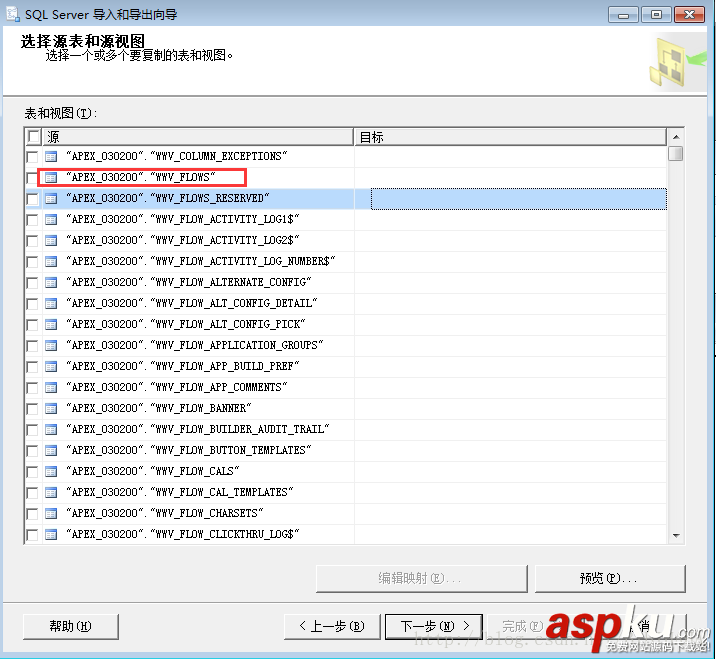
Task: Click table icon of WWV_FLOW_ACTIVITY_LOG2$ row
Action: click(51, 241)
